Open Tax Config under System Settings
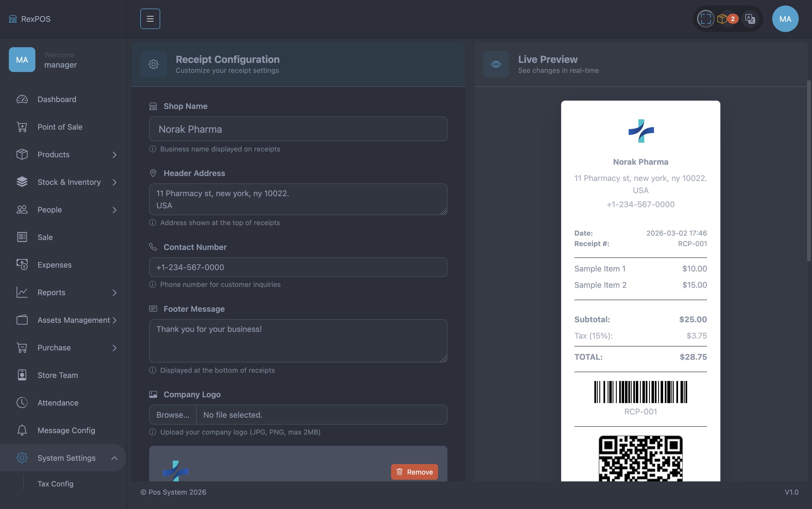Screen dimensions: 812x509 (55, 483)
